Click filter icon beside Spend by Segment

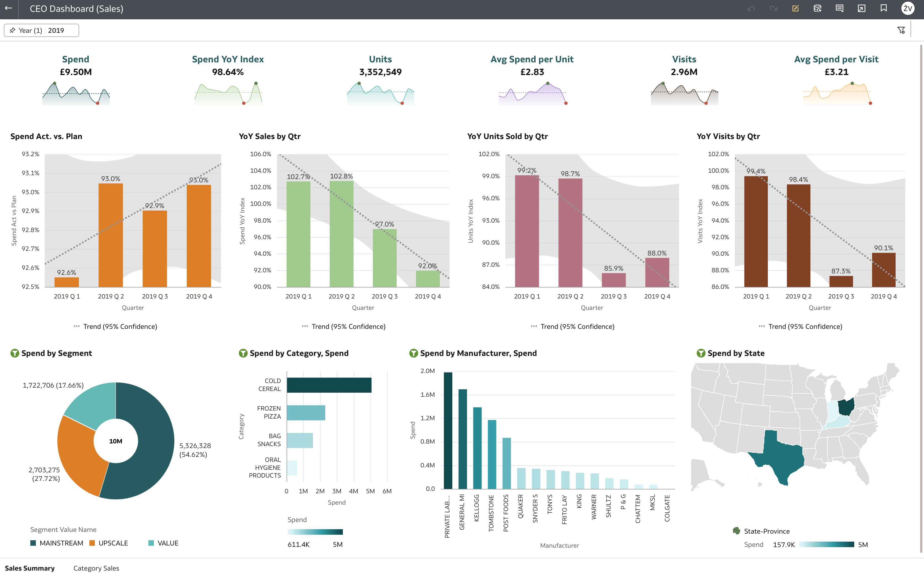(x=15, y=353)
